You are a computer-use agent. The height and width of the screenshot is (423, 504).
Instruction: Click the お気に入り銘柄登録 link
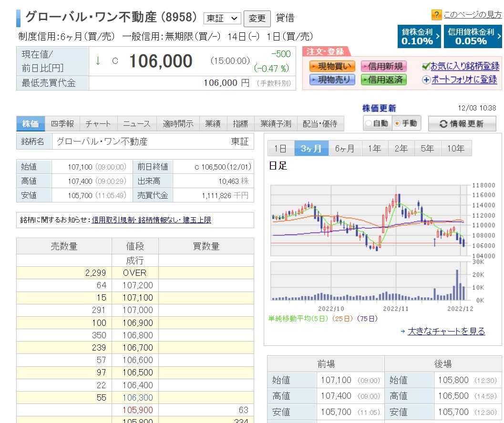point(465,66)
